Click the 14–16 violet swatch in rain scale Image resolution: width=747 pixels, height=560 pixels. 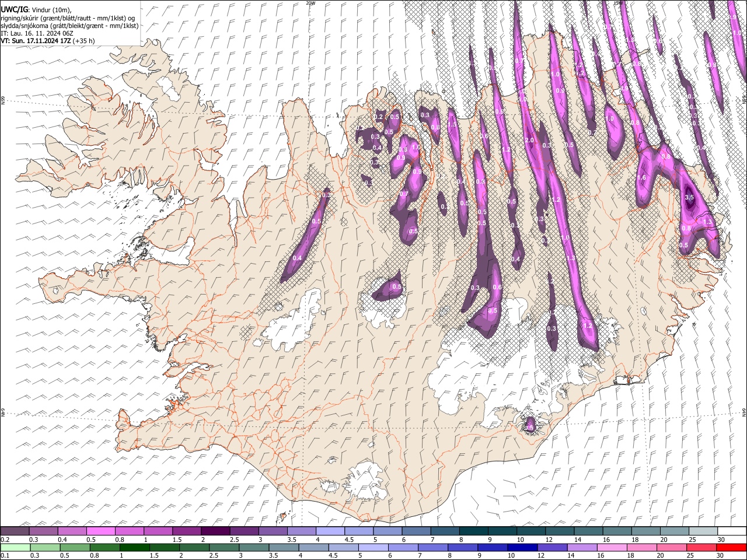pos(582,547)
